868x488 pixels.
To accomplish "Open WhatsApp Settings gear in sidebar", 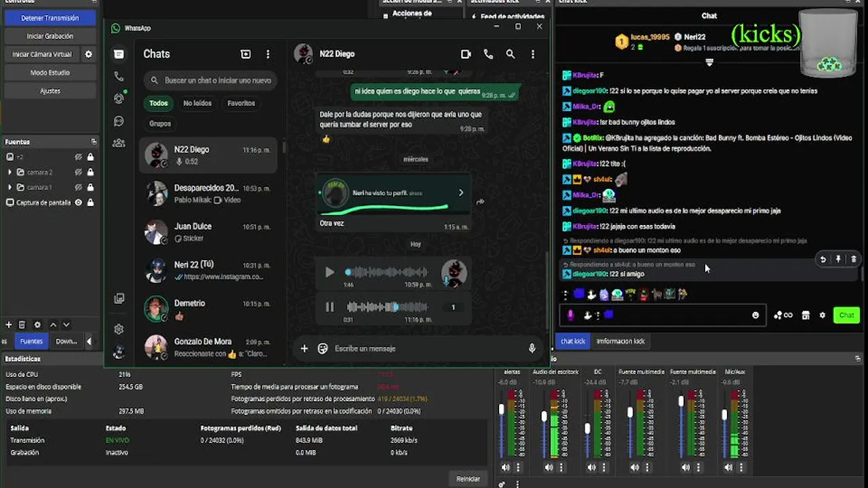I will coord(119,329).
